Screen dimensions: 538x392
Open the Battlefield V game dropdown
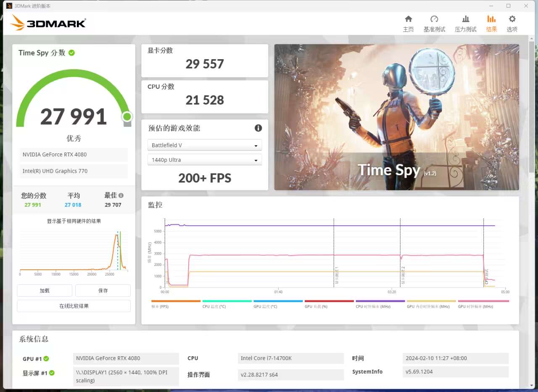click(x=205, y=145)
